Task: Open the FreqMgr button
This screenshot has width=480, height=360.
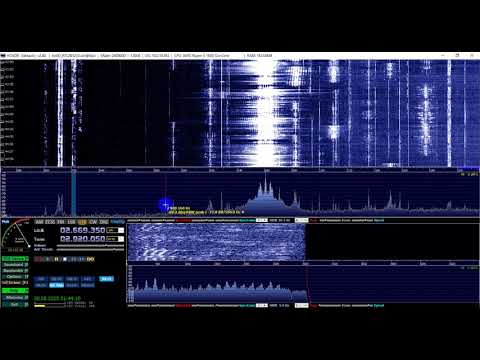Action: 118,222
